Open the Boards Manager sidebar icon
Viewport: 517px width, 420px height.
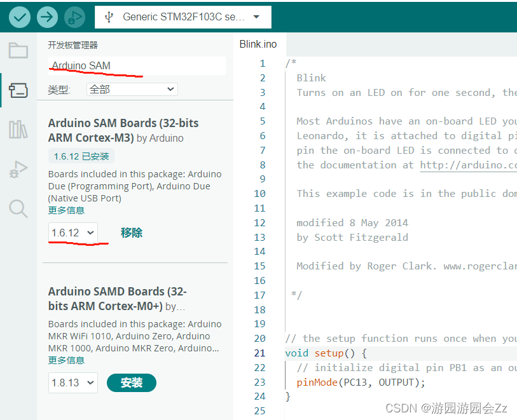tap(18, 90)
